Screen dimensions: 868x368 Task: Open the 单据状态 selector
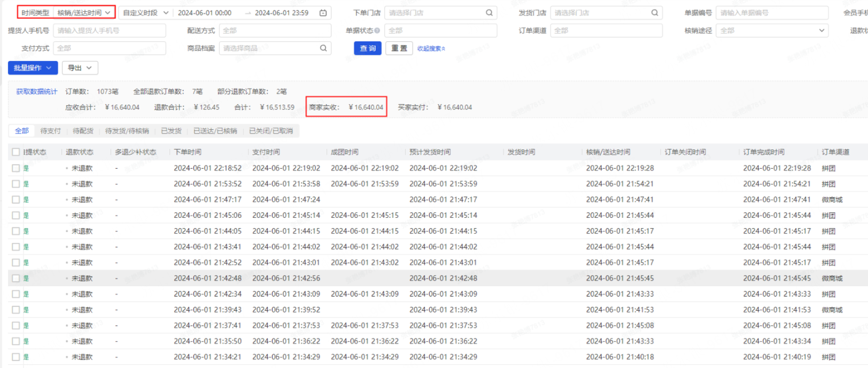441,30
